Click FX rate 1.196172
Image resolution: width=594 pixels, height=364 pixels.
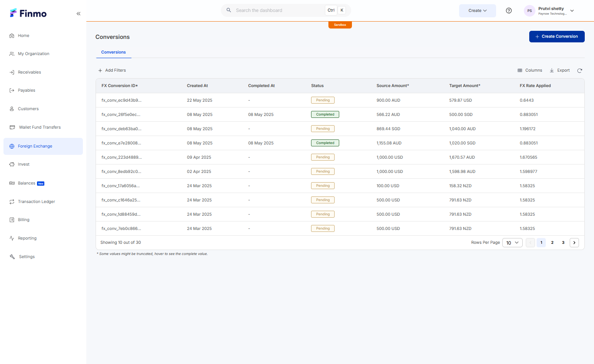pyautogui.click(x=527, y=129)
